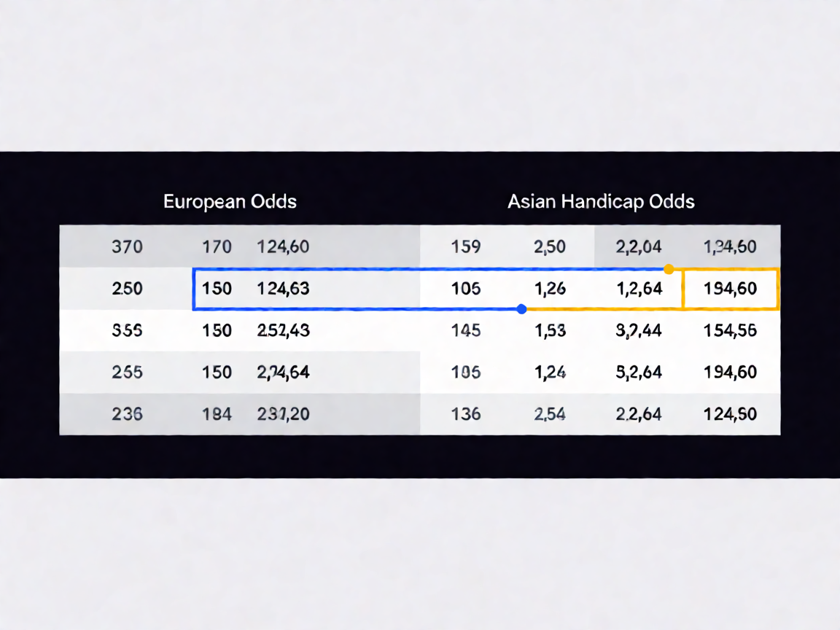Viewport: 840px width, 630px height.
Task: Select cell 2,2,04 in top row
Action: pyautogui.click(x=639, y=247)
